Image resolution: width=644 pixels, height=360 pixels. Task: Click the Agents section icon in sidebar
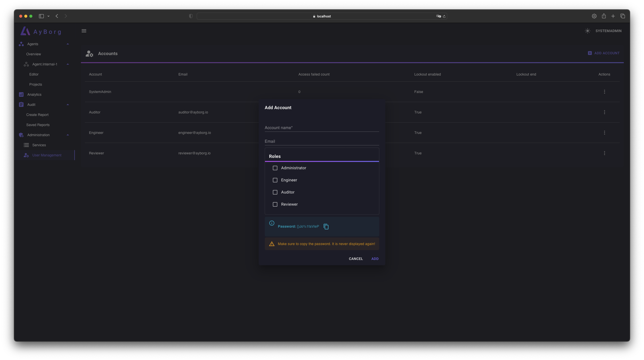tap(21, 44)
